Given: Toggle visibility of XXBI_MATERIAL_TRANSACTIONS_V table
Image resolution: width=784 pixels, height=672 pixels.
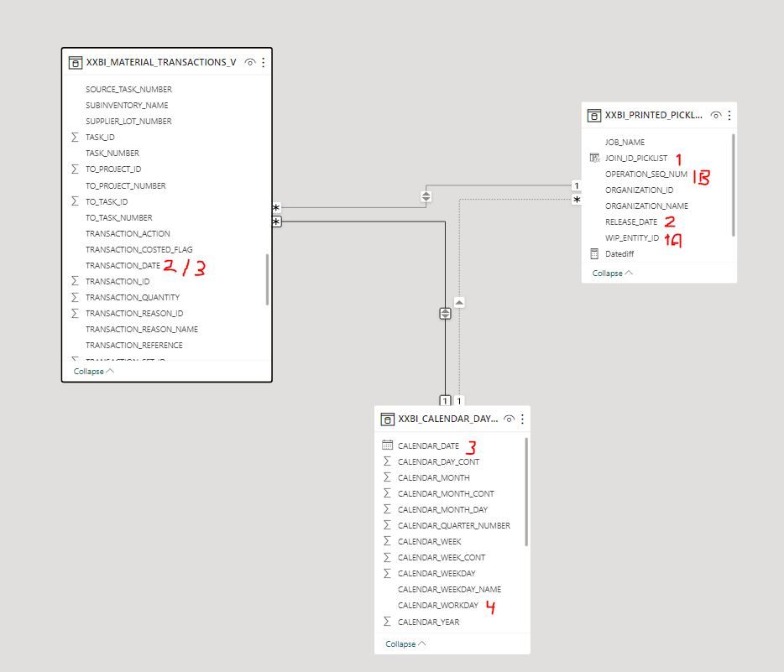Looking at the screenshot, I should pos(250,62).
